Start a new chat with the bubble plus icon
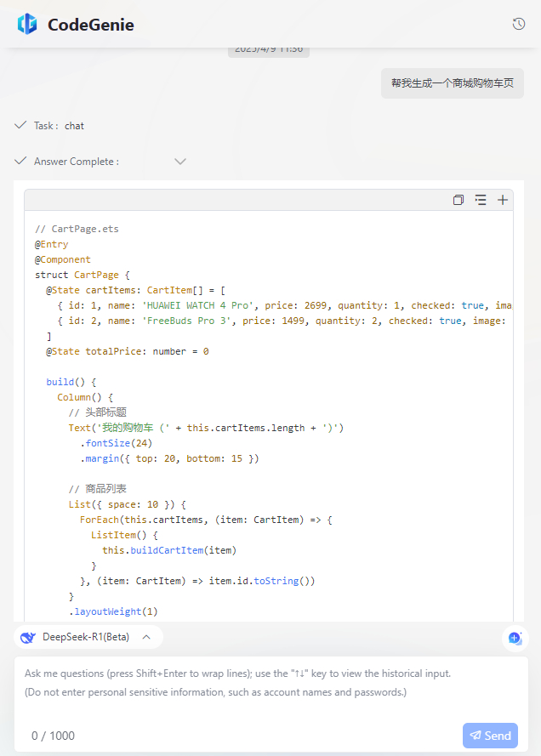 [515, 639]
